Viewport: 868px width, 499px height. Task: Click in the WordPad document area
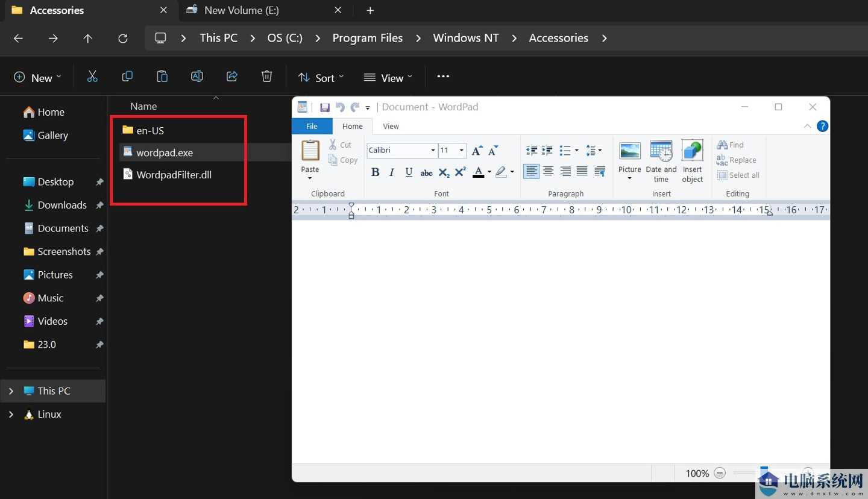point(561,341)
